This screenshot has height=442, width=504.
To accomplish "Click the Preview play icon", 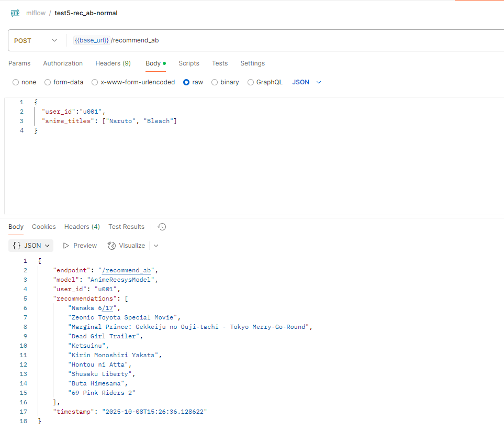I will 66,246.
